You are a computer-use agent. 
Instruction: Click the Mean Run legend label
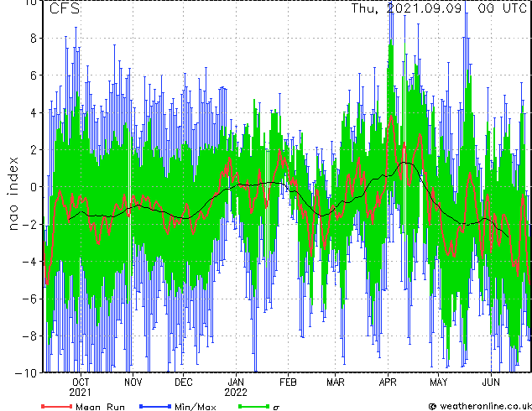100,407
